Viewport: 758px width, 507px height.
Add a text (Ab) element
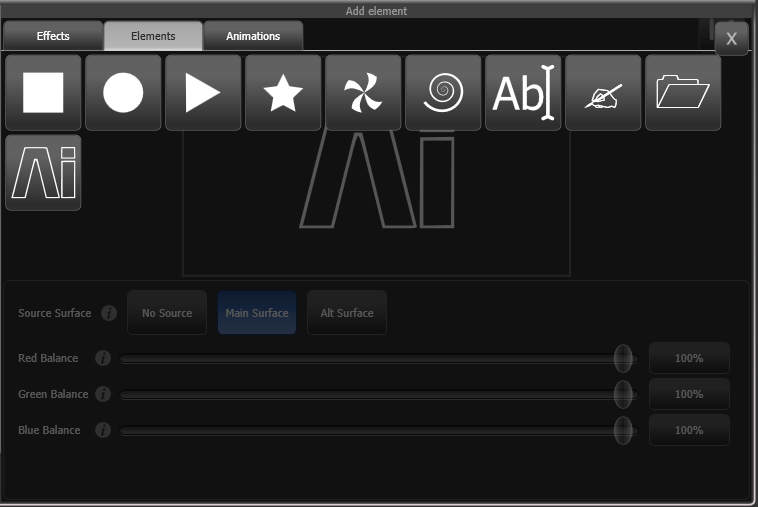click(x=523, y=92)
